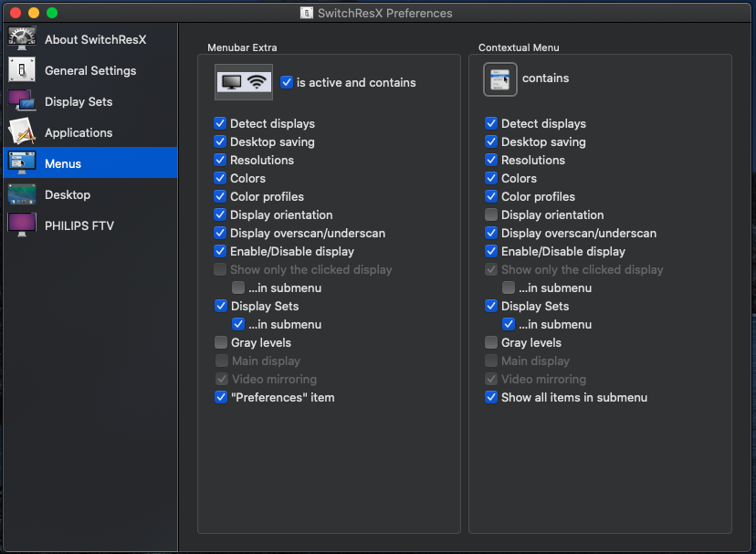Uncheck Contextual Menu Color profiles
The height and width of the screenshot is (554, 756).
click(x=491, y=196)
